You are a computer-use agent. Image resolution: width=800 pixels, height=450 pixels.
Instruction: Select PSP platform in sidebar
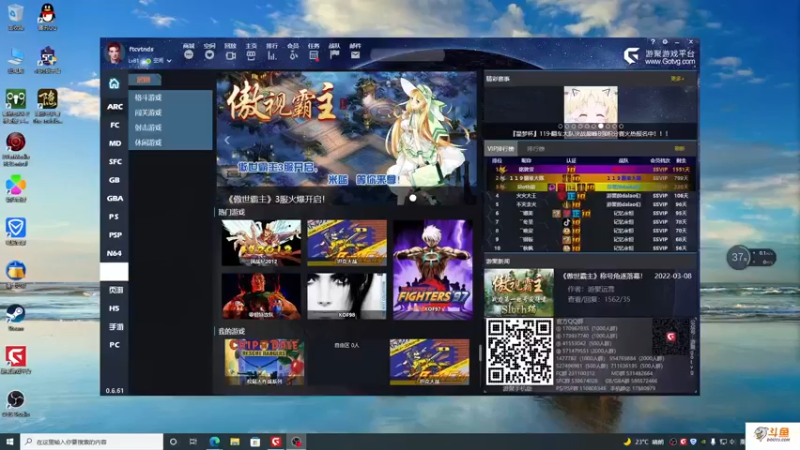click(114, 235)
